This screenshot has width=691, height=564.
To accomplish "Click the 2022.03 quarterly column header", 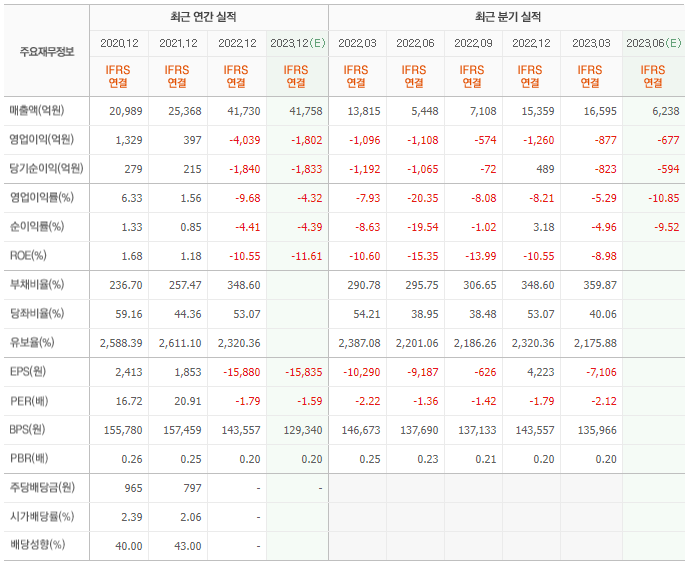I will pos(357,43).
